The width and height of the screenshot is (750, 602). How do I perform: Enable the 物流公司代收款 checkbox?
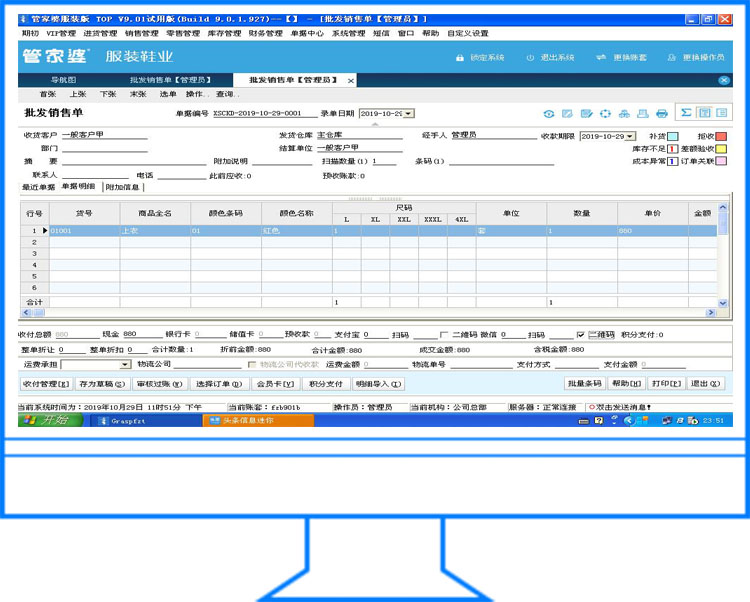(x=251, y=365)
